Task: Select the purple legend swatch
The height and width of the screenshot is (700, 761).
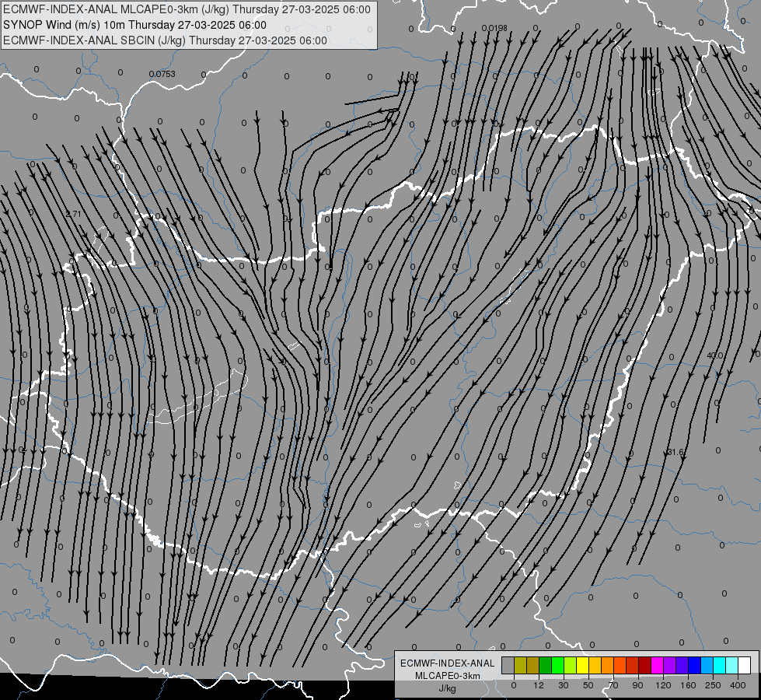Action: pos(670,665)
